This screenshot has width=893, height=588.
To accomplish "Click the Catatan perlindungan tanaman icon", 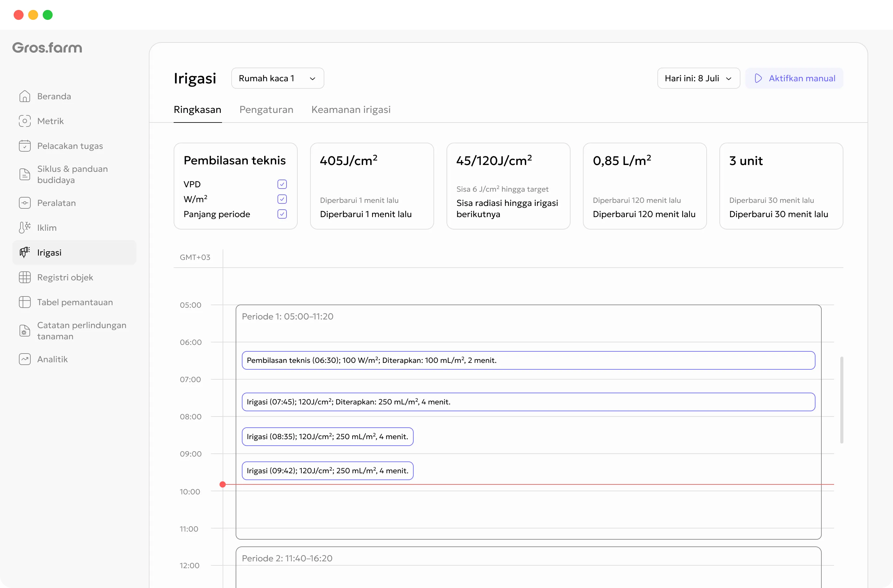I will tap(25, 330).
